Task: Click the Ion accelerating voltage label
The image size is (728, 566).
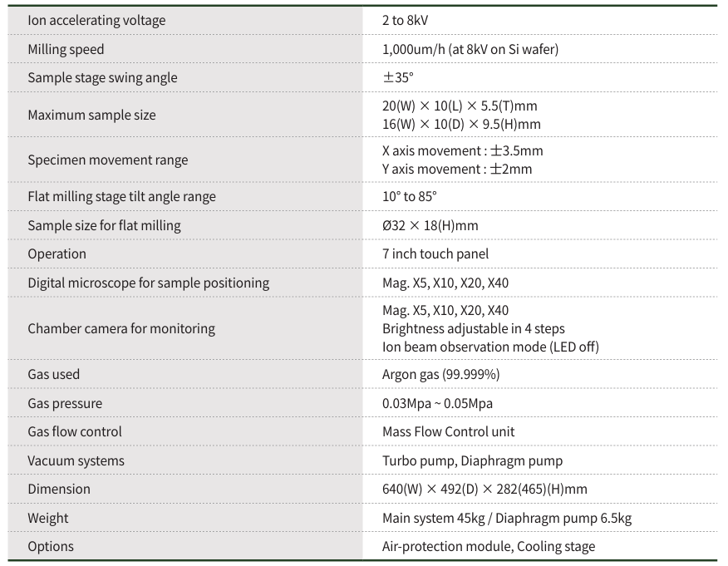Action: pyautogui.click(x=96, y=20)
